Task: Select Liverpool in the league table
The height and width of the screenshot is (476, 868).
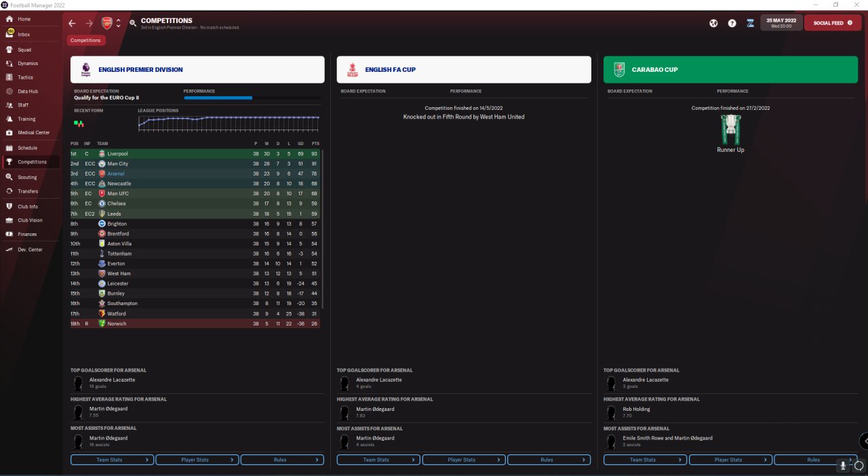Action: coord(195,154)
